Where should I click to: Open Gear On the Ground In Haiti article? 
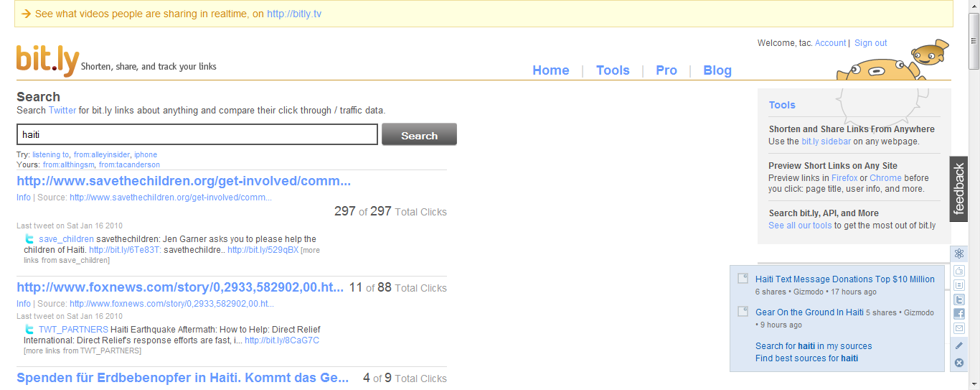tap(809, 312)
